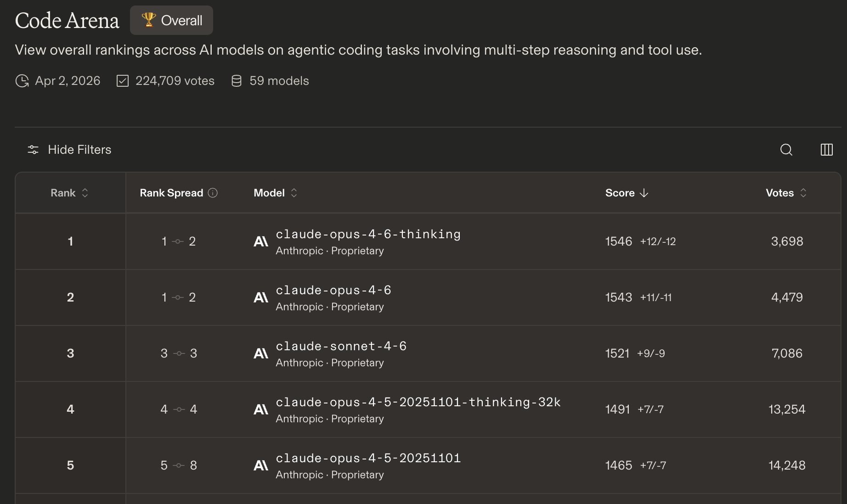Click the 1546 score in the first row
This screenshot has width=847, height=504.
pos(618,241)
